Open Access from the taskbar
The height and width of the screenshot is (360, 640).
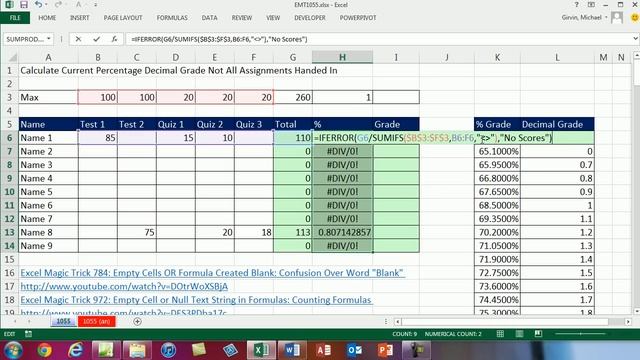(323, 350)
